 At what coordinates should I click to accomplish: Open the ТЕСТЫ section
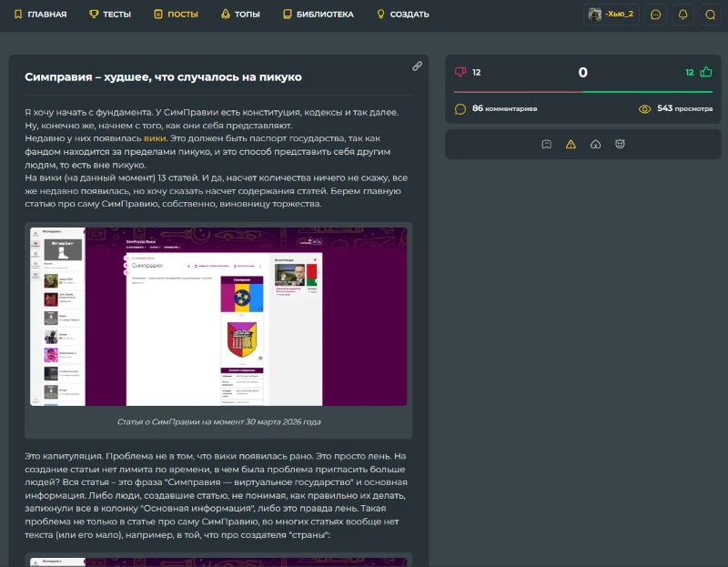(110, 15)
